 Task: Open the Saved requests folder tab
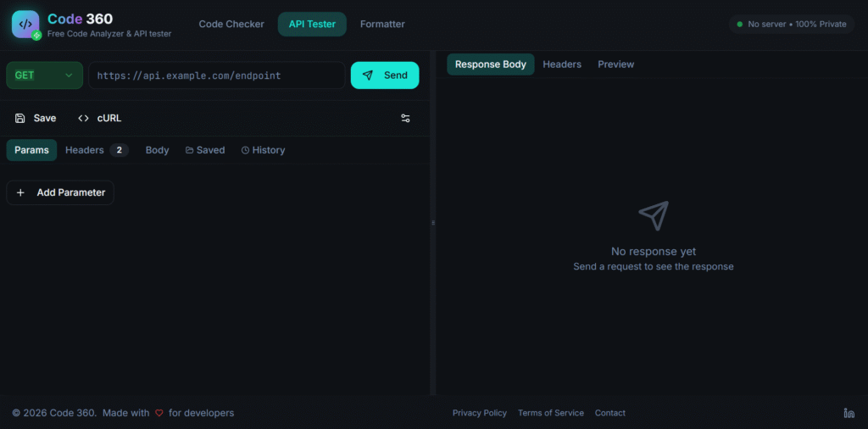205,150
